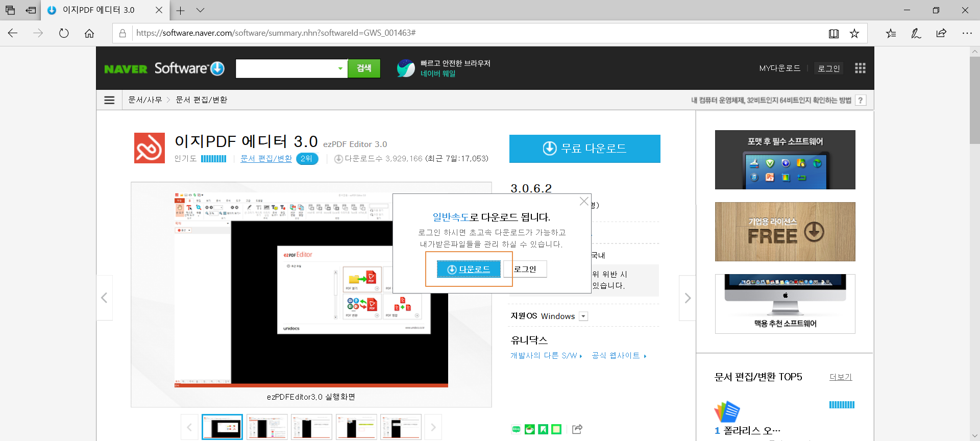Image resolution: width=980 pixels, height=441 pixels.
Task: Click 로그인 in the popup
Action: (x=525, y=269)
